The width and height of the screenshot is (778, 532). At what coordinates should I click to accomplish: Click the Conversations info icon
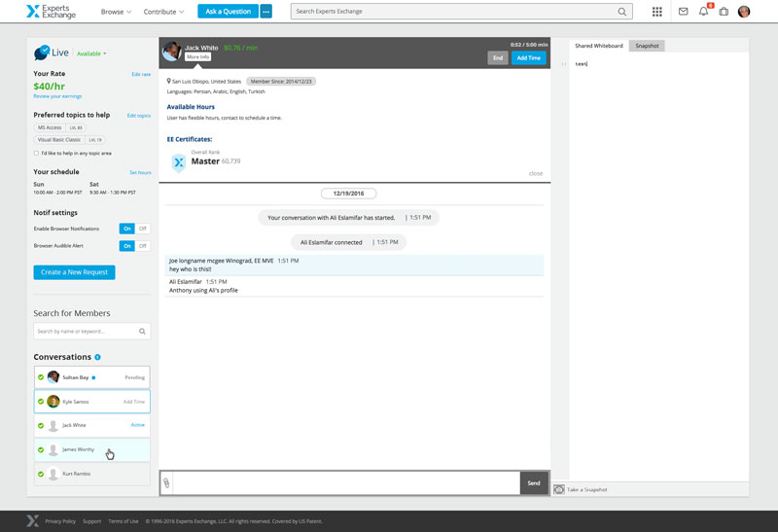click(x=98, y=357)
